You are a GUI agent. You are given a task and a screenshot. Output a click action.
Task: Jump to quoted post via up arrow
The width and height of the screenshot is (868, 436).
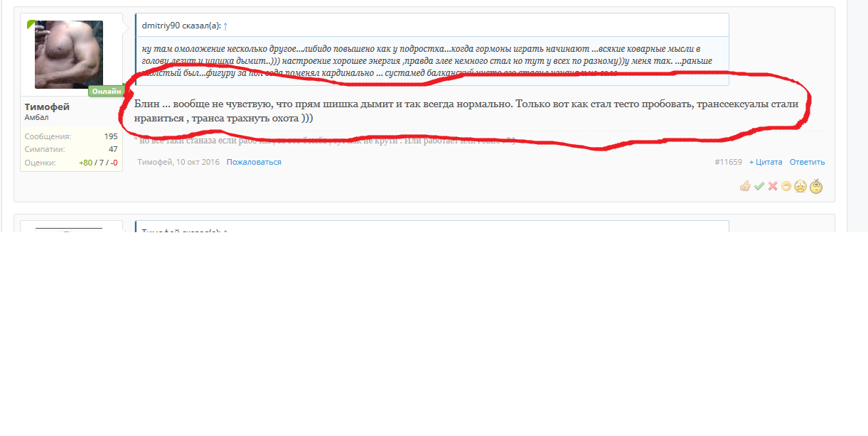pyautogui.click(x=225, y=26)
